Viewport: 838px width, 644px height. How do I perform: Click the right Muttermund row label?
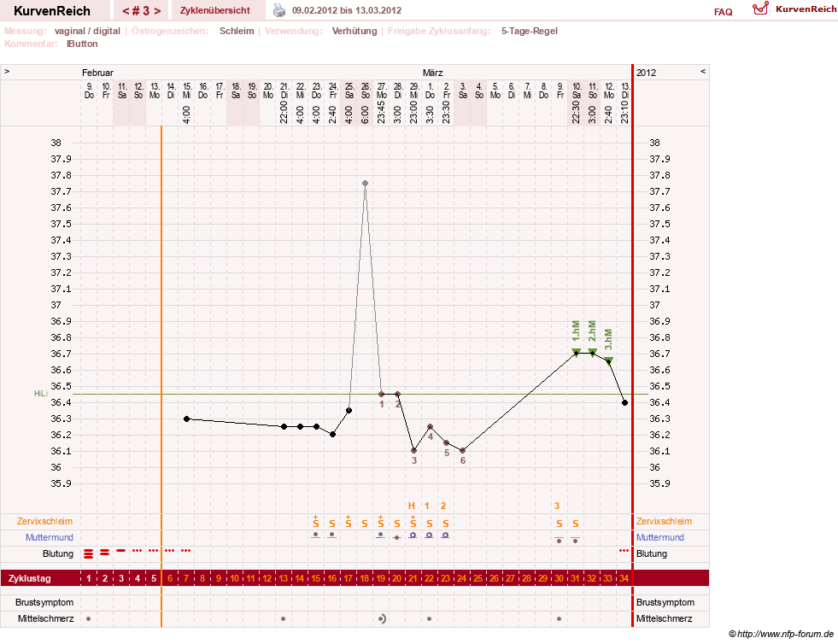[x=660, y=537]
